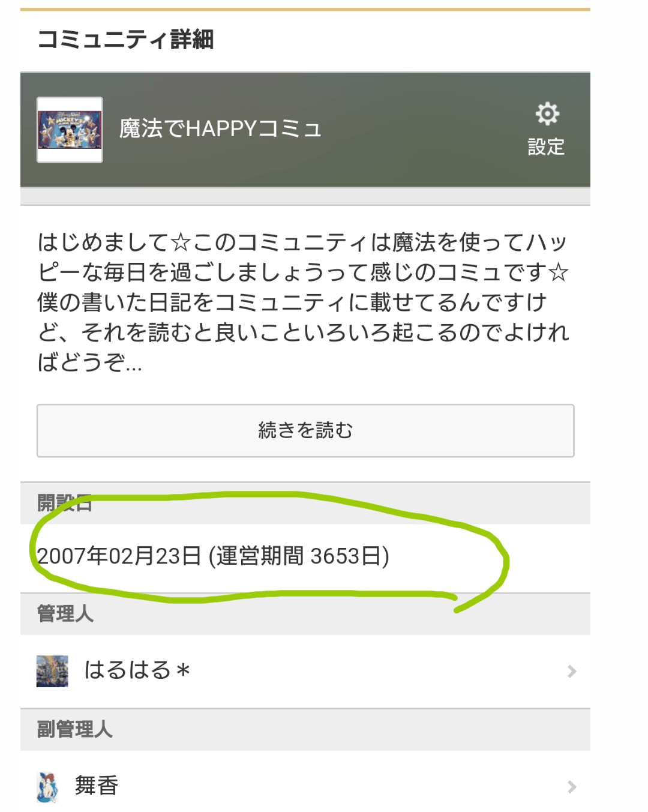Image resolution: width=648 pixels, height=812 pixels.
Task: Open settings via the gear icon
Action: tap(547, 113)
